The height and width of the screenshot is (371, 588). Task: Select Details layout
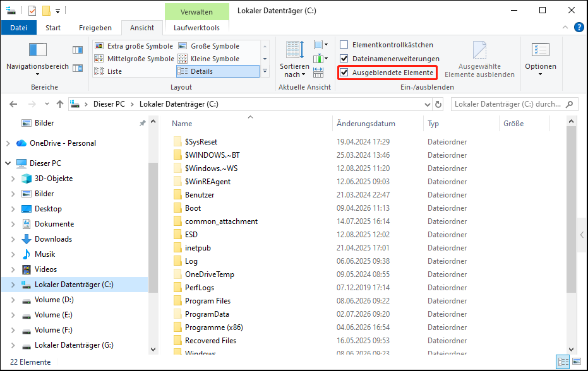(218, 71)
